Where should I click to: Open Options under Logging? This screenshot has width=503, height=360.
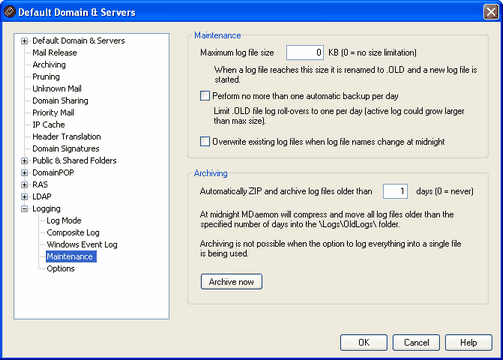point(61,269)
